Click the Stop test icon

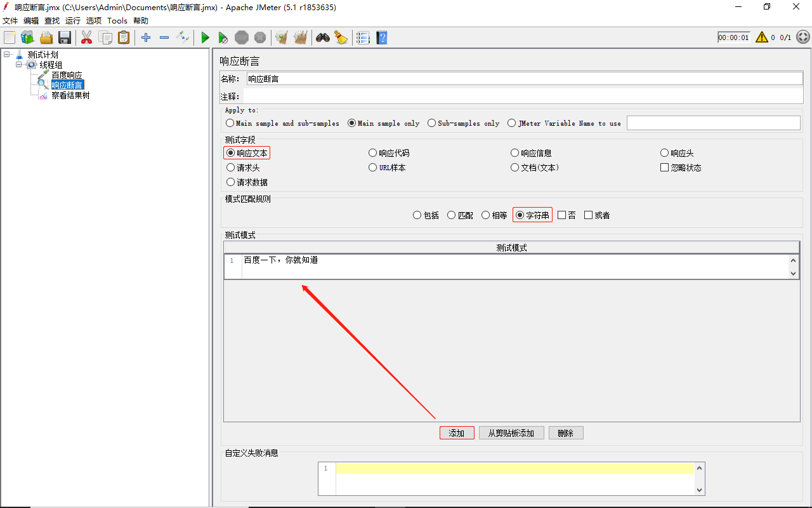(x=242, y=38)
